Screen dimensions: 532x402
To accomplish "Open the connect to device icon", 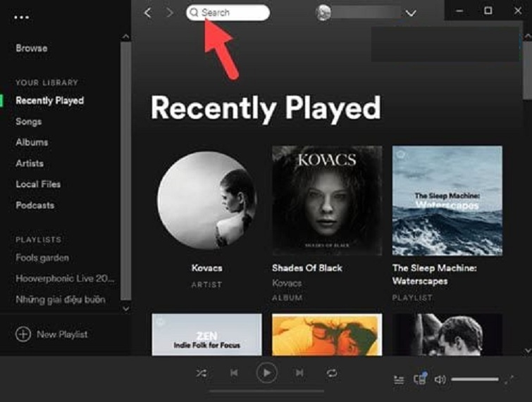I will point(420,379).
